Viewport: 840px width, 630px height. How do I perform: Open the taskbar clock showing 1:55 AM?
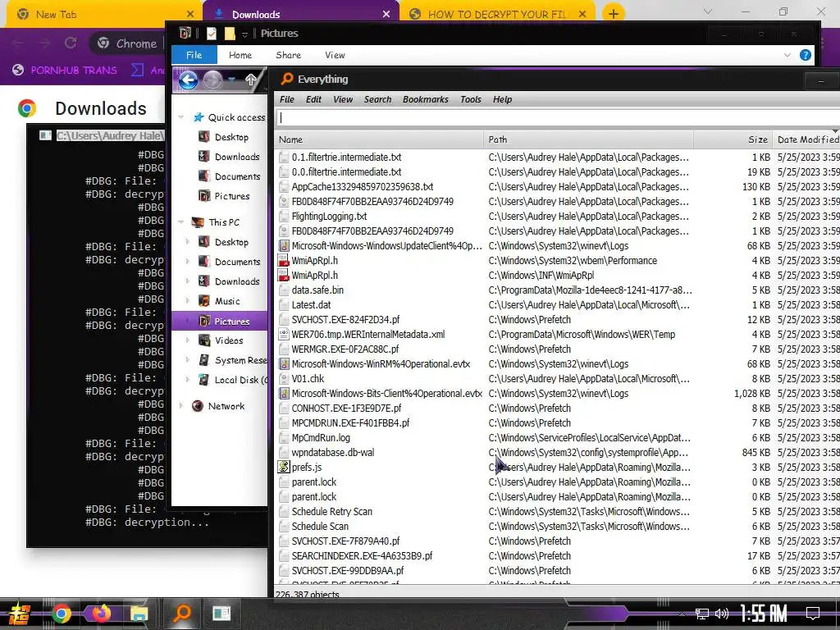[x=764, y=614]
